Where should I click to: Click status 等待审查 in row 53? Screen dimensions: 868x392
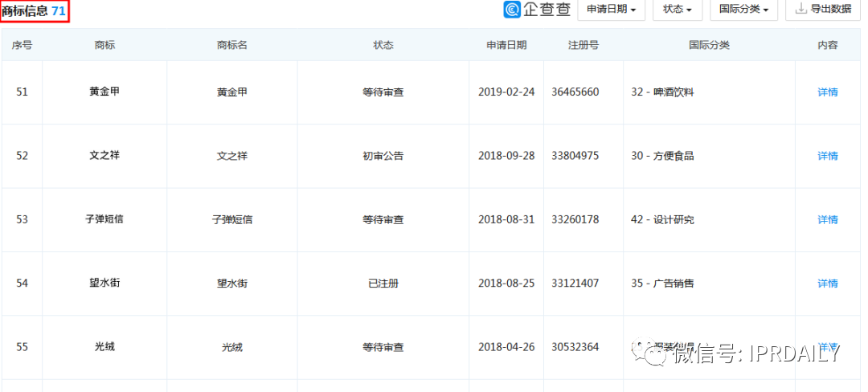click(383, 219)
